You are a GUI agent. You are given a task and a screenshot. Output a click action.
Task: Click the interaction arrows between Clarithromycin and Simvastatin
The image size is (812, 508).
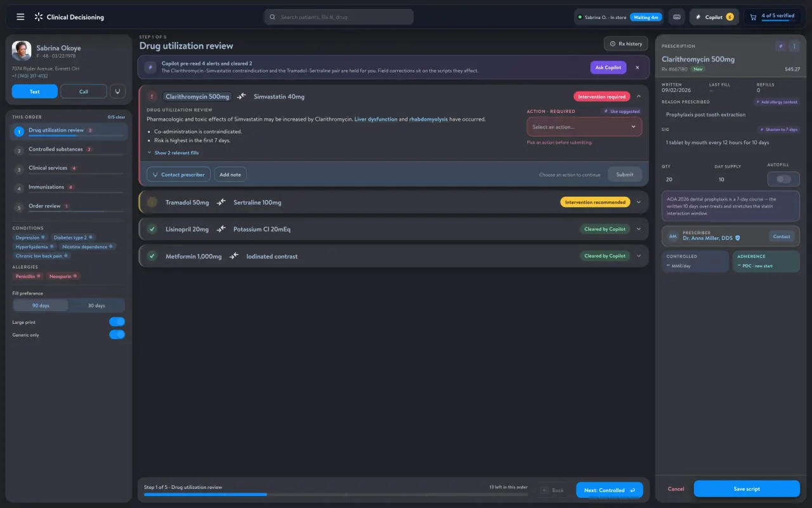pyautogui.click(x=242, y=97)
